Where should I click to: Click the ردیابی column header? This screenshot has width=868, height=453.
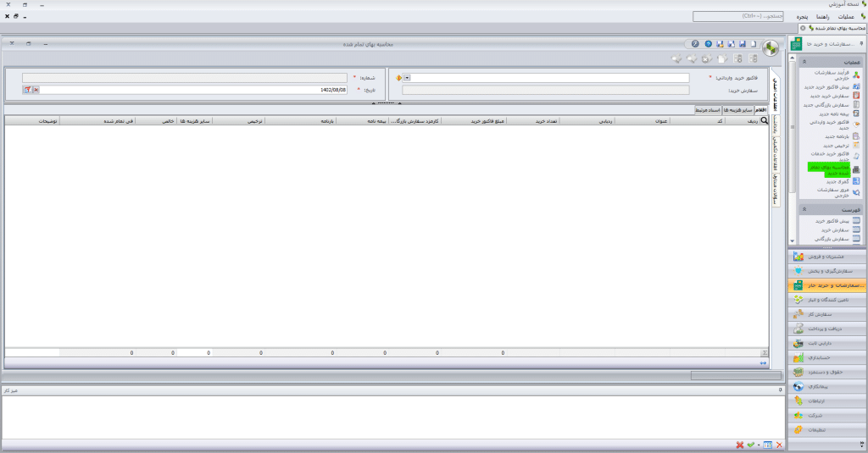[587, 120]
